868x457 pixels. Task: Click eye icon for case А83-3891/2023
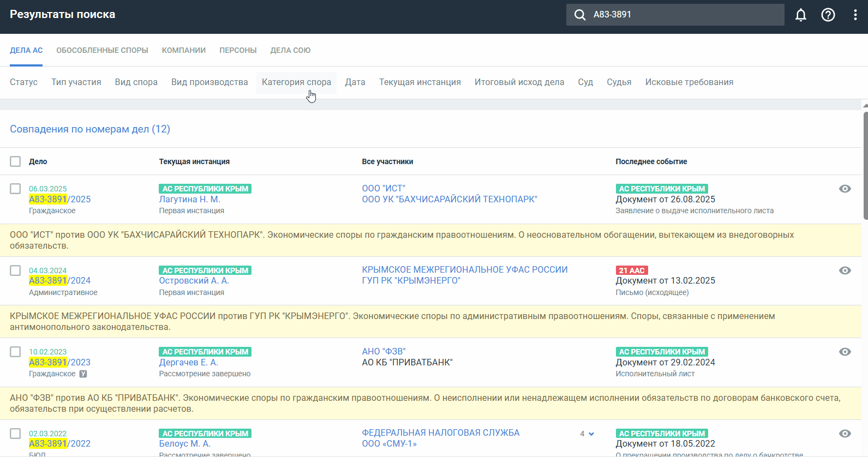click(x=845, y=352)
